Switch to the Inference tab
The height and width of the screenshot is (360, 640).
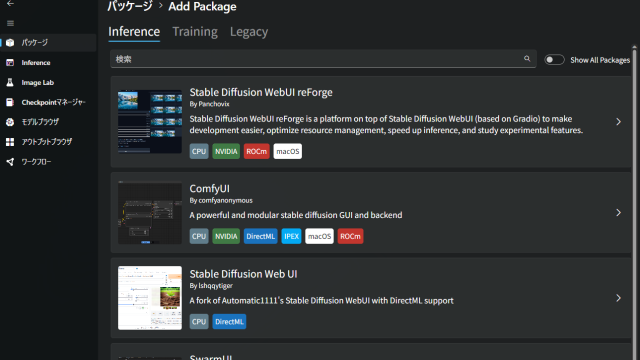pyautogui.click(x=134, y=31)
